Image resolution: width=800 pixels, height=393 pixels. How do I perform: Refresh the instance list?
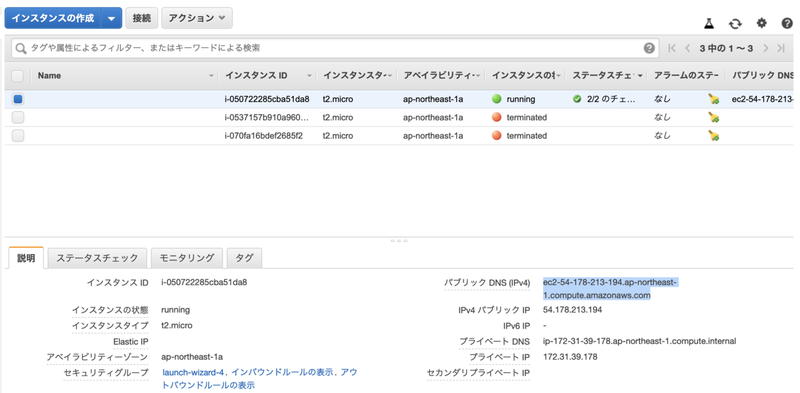pyautogui.click(x=735, y=23)
